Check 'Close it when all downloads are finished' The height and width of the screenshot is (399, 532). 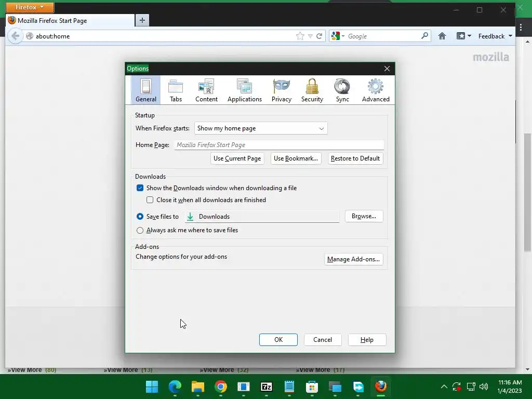150,200
